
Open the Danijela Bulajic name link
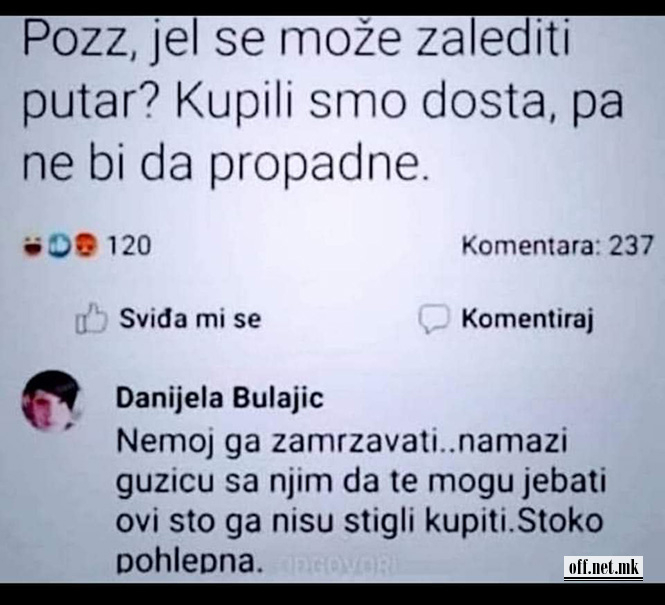220,398
